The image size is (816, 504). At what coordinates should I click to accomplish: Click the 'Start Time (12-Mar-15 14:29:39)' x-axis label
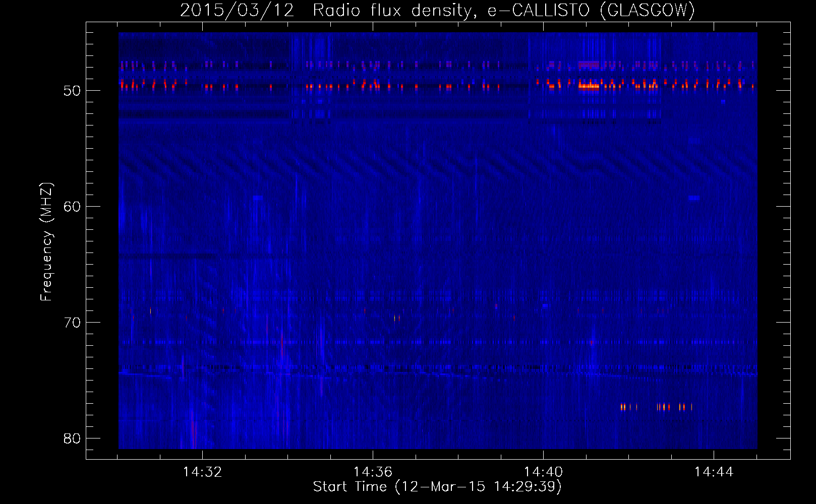coord(437,487)
